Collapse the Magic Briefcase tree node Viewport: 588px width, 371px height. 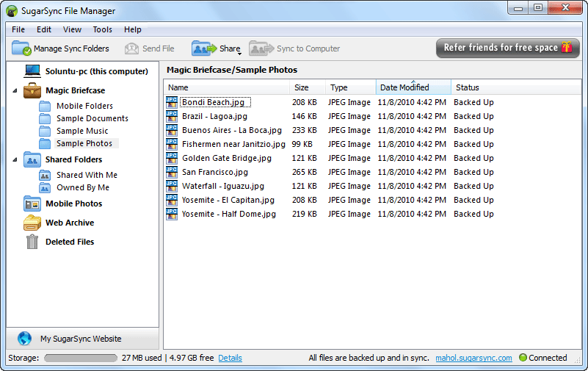coord(15,91)
